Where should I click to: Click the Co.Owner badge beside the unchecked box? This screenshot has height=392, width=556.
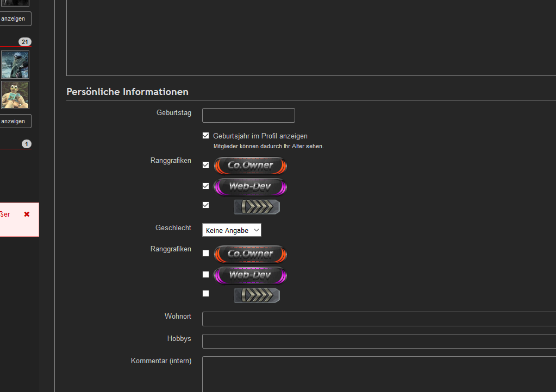click(x=250, y=254)
